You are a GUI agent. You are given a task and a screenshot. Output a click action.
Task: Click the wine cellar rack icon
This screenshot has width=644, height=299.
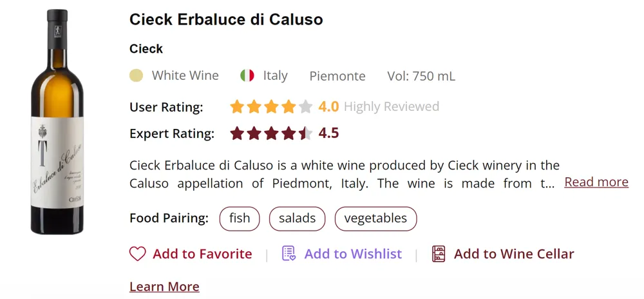(x=439, y=254)
